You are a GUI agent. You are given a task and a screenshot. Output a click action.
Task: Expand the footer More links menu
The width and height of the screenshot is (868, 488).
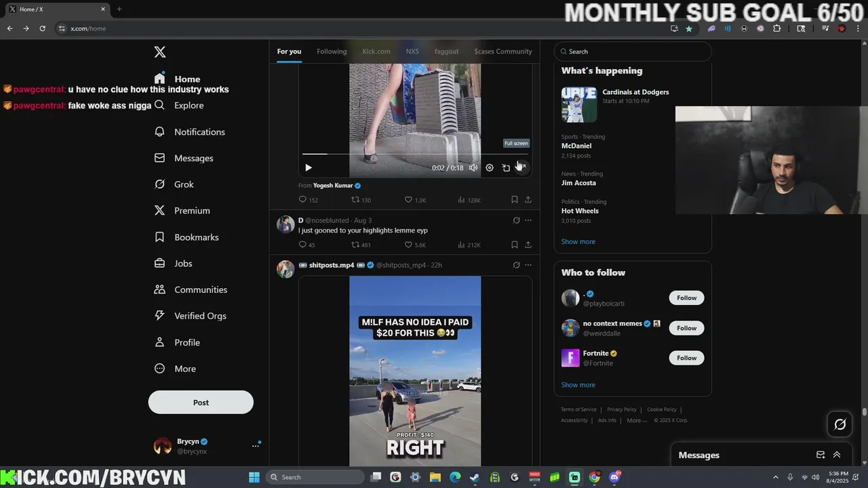click(637, 420)
